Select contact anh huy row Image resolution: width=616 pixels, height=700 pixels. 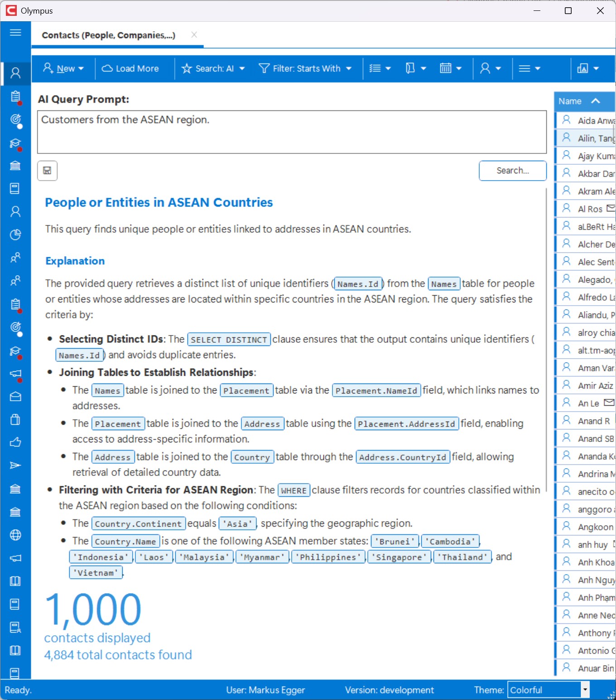click(x=585, y=544)
